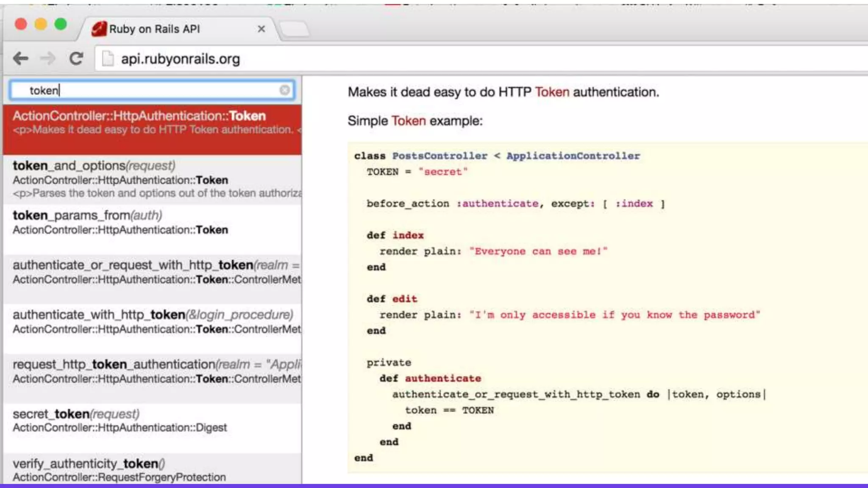The width and height of the screenshot is (868, 488).
Task: Click 'ActionController::RequestForgeryProtection' under verify_authenticity_token
Action: coord(119,477)
